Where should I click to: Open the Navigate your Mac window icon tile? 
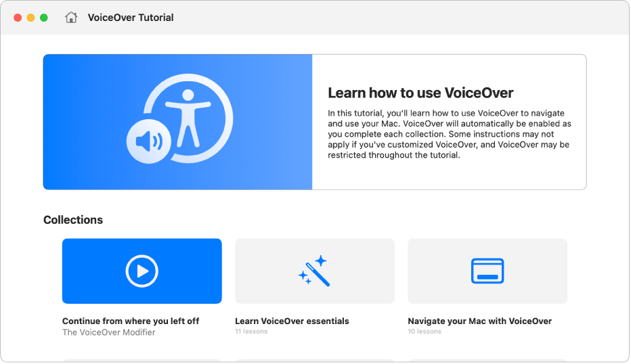tap(487, 271)
